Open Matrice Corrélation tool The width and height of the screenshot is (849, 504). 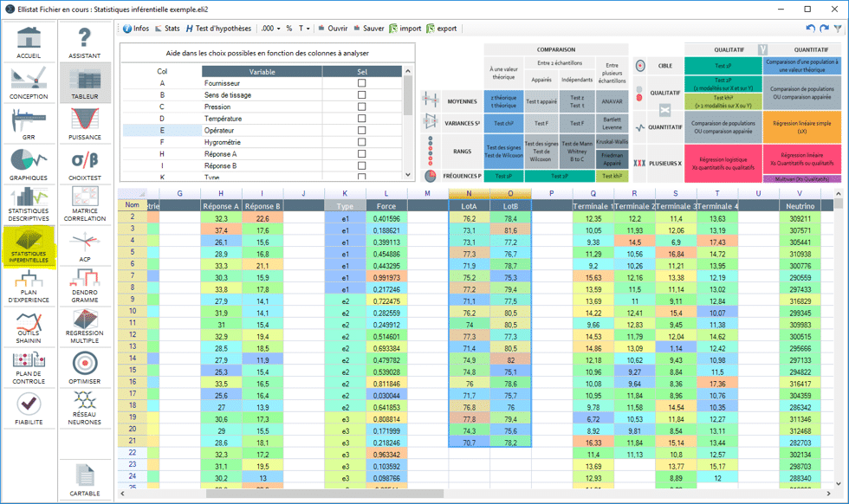pos(85,205)
